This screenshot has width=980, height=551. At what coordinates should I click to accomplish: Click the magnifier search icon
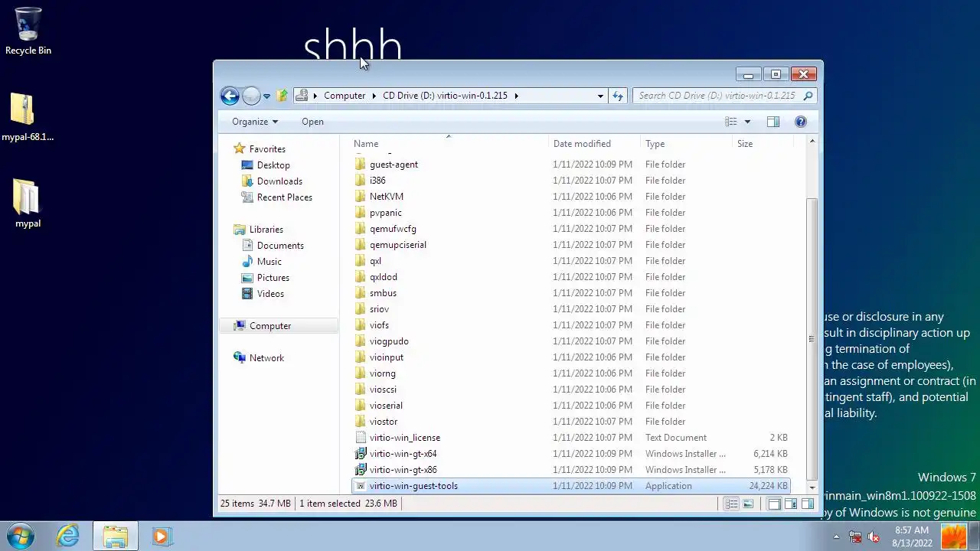[808, 96]
